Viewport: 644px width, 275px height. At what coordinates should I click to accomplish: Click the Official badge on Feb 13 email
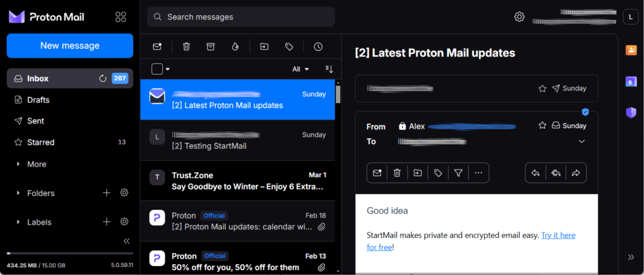click(x=214, y=256)
